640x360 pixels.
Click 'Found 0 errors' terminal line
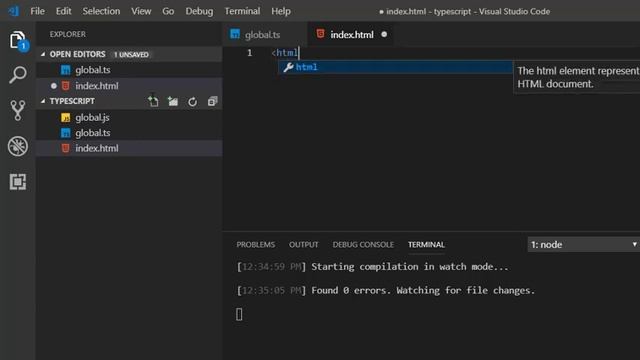[386, 290]
